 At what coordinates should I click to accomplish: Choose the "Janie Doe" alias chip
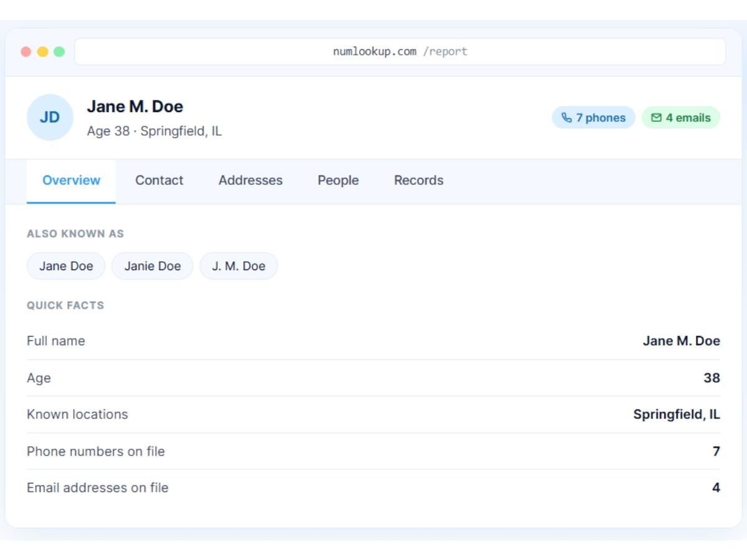click(153, 266)
